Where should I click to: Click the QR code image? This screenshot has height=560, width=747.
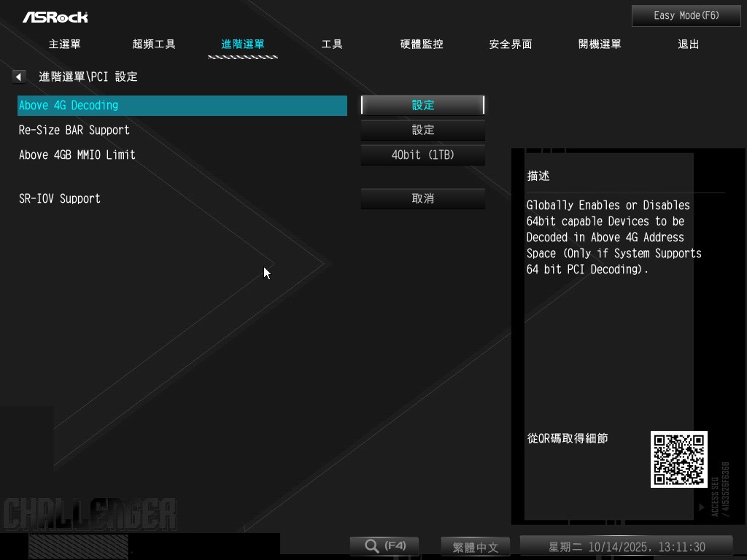pyautogui.click(x=678, y=459)
